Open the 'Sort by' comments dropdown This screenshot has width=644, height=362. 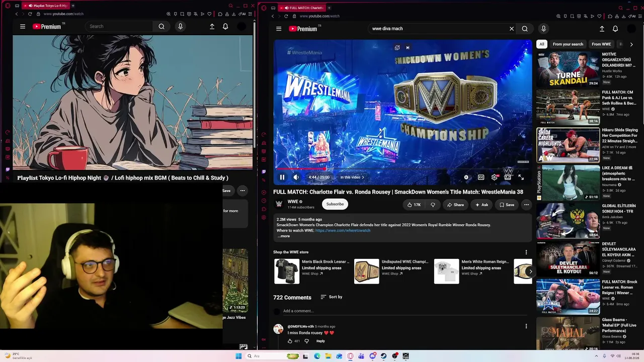pos(332,297)
